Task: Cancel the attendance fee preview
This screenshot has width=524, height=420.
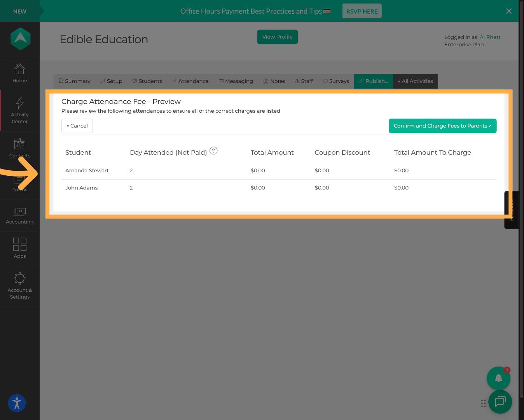Action: coord(77,126)
